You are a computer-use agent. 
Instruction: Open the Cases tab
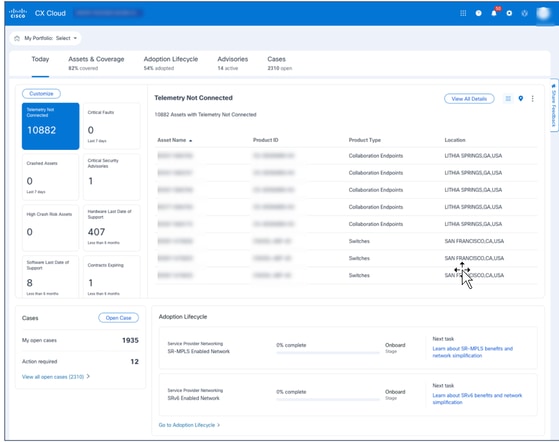tap(280, 63)
